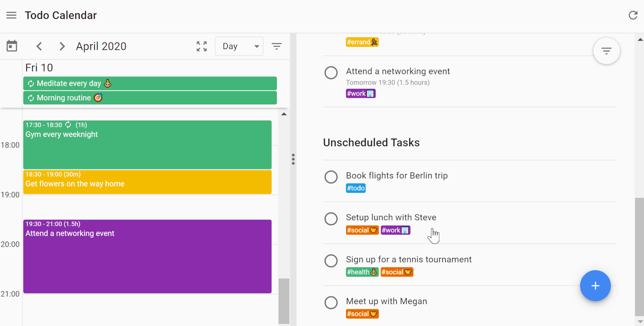Click the 18:00 time label
Viewport: 644px width, 326px height.
[10, 145]
